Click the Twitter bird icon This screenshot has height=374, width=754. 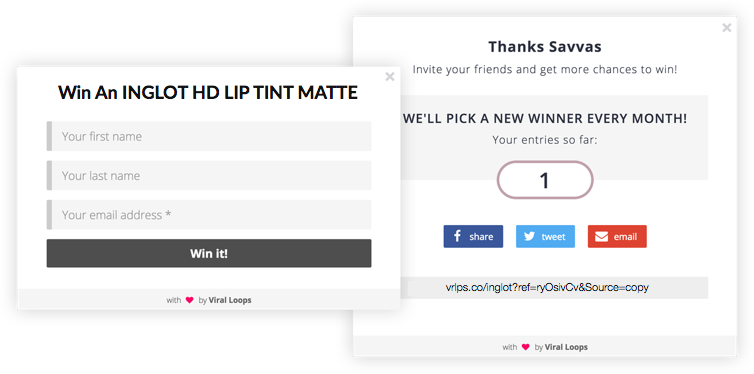click(529, 237)
